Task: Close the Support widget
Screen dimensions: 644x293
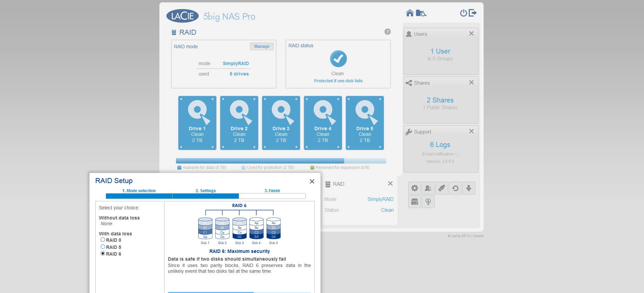Action: coord(471,131)
